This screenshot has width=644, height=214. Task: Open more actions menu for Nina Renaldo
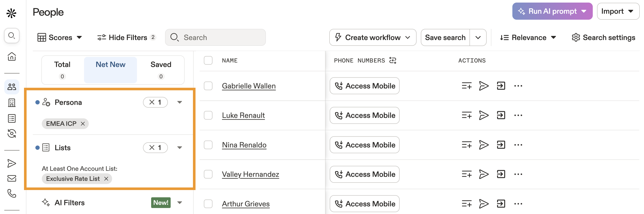pos(518,145)
